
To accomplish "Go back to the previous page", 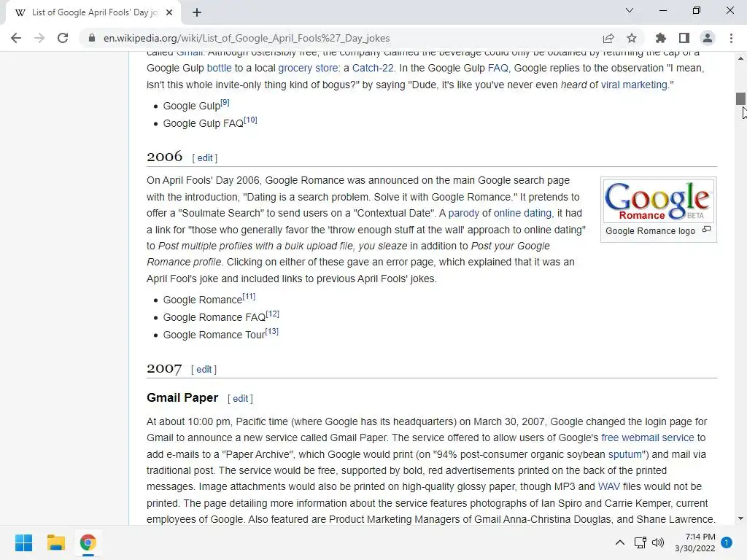I will tap(16, 38).
